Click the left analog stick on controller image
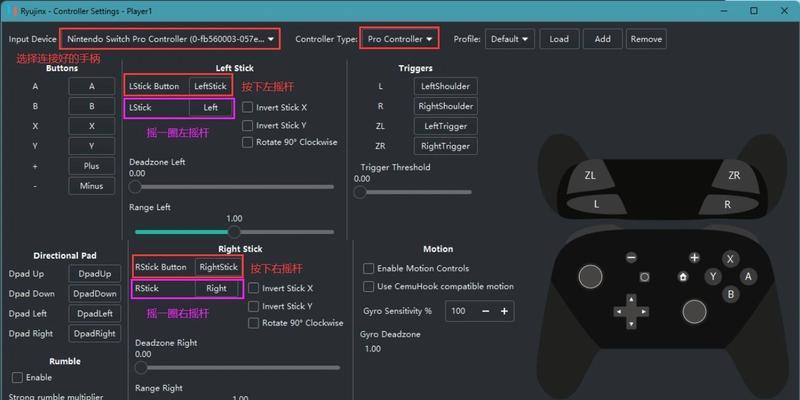 [x=590, y=277]
